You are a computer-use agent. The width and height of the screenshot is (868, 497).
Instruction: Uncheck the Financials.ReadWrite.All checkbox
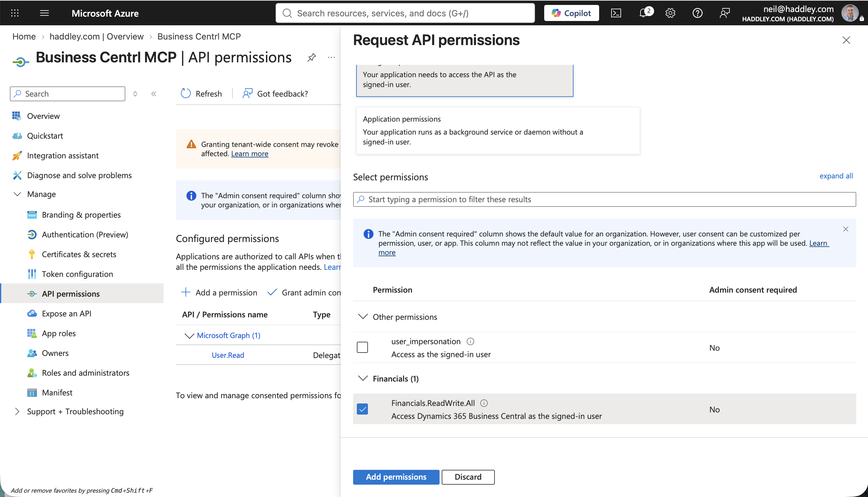pos(362,409)
